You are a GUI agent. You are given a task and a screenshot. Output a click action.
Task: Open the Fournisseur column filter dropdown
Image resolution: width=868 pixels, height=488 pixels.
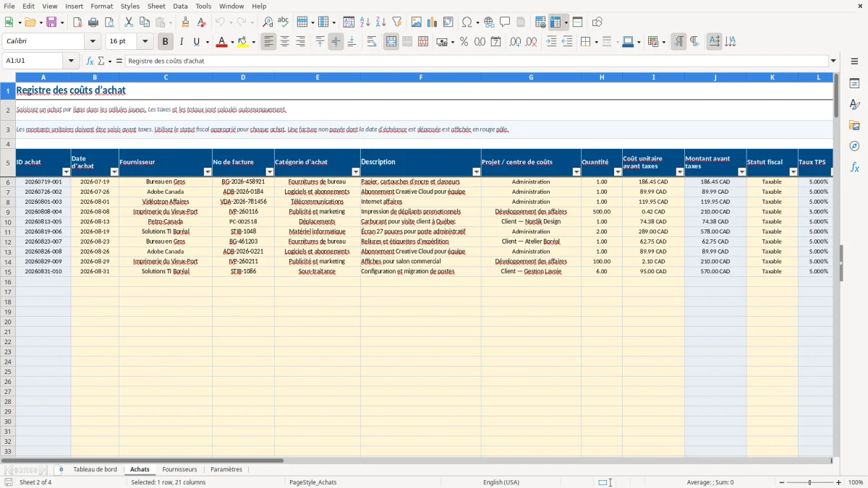(207, 172)
